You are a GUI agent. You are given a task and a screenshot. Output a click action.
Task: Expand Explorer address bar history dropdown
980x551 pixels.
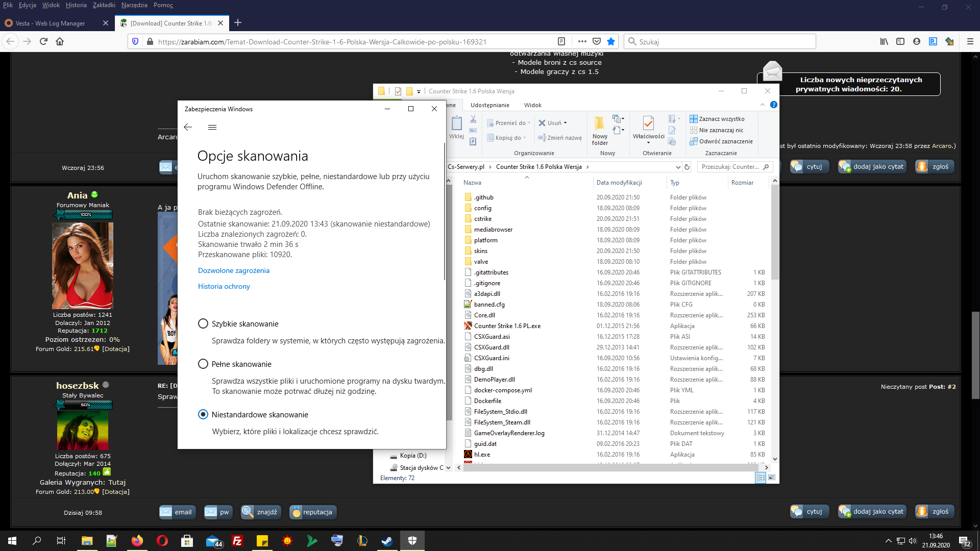[x=678, y=167]
